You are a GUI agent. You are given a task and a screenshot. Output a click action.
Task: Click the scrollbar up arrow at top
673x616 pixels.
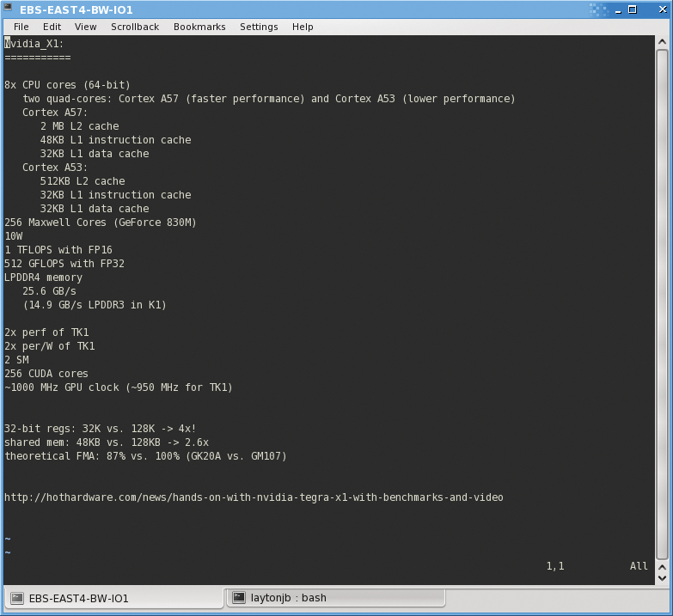click(662, 41)
